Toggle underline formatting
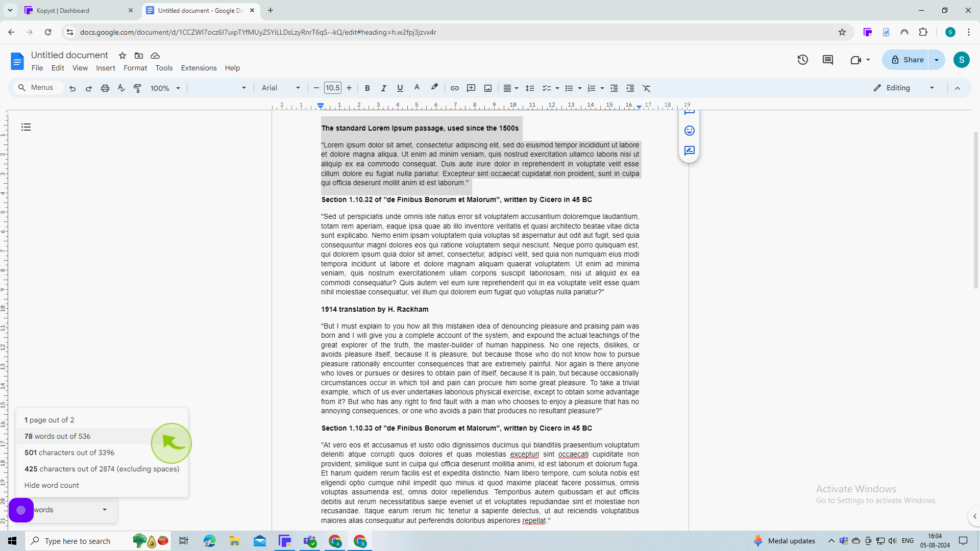Viewport: 980px width, 551px height. (400, 88)
